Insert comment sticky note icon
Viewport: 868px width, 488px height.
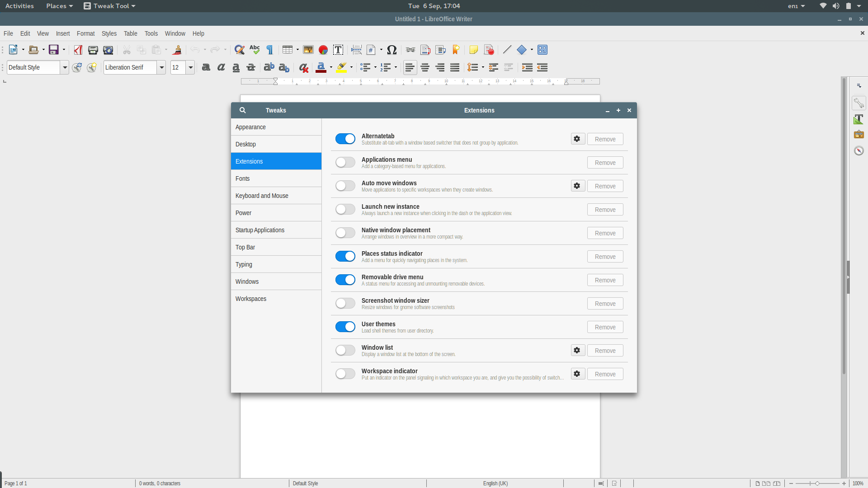[474, 50]
